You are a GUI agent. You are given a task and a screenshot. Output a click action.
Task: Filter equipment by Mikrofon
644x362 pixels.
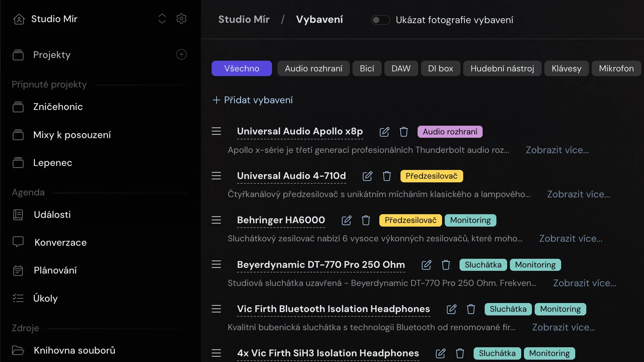coord(616,68)
